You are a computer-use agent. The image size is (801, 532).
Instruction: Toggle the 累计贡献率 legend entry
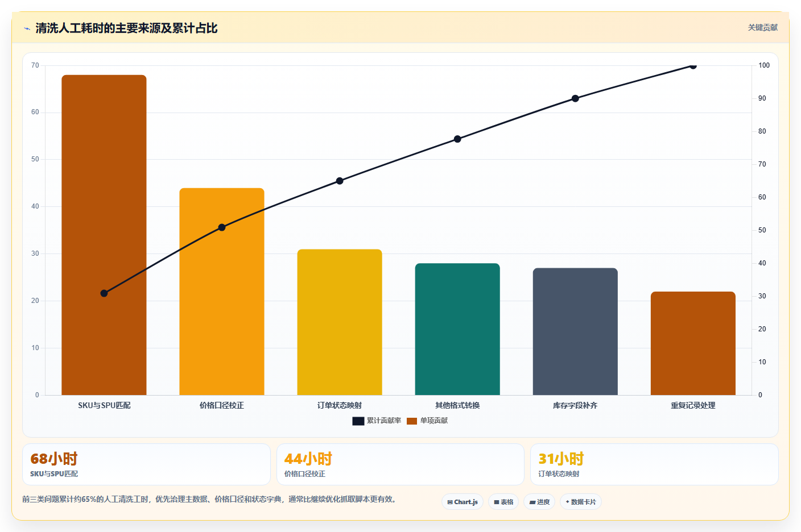coord(377,421)
